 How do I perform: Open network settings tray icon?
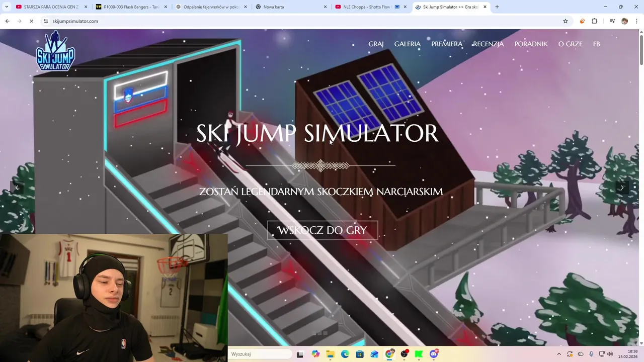pyautogui.click(x=602, y=354)
